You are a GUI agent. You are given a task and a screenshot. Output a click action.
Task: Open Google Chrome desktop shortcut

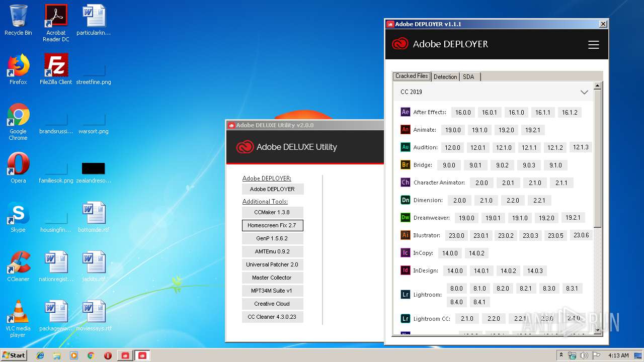[18, 122]
